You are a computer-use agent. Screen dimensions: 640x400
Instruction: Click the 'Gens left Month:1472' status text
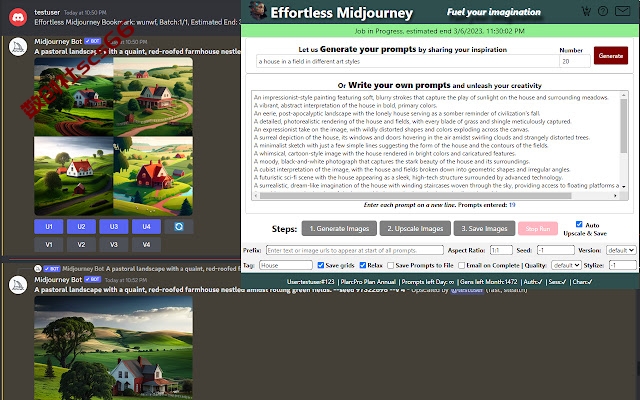coord(489,282)
